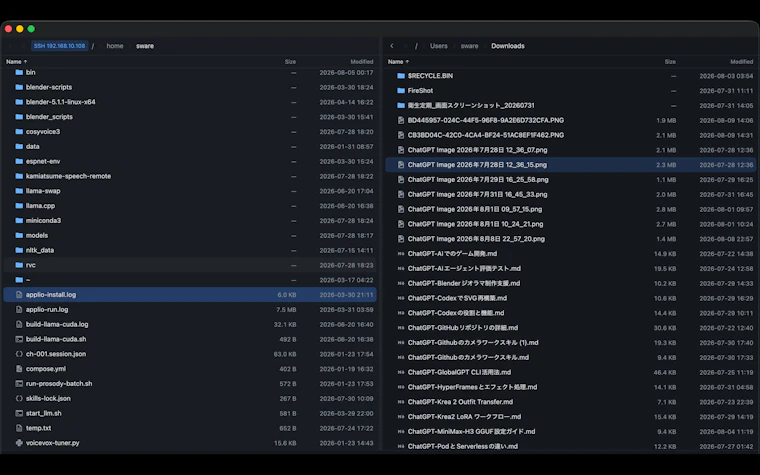Select the espnet-env folder name
This screenshot has height=475, width=760.
[43, 161]
